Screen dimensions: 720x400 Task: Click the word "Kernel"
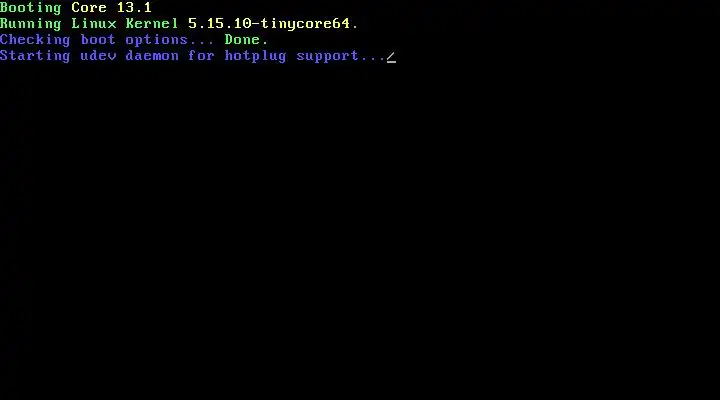click(152, 23)
